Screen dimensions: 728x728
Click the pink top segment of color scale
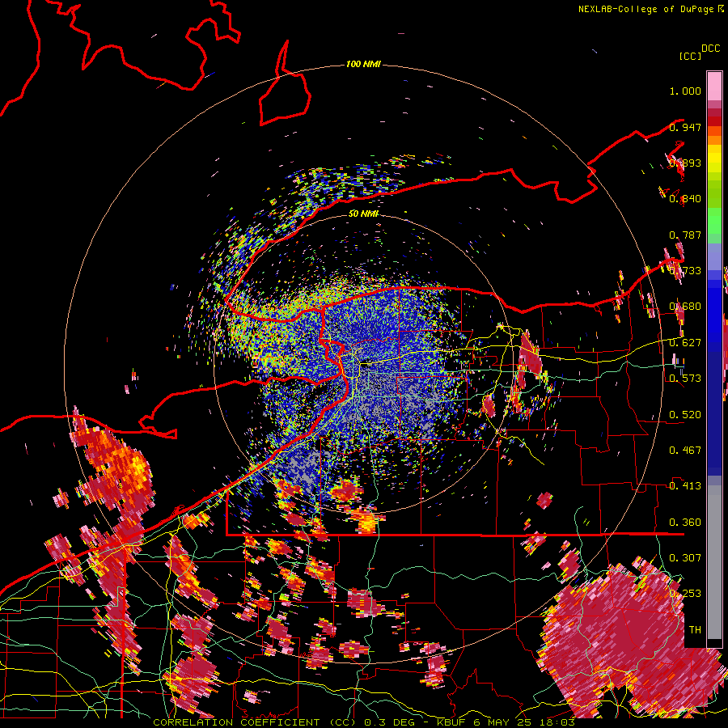pyautogui.click(x=714, y=86)
